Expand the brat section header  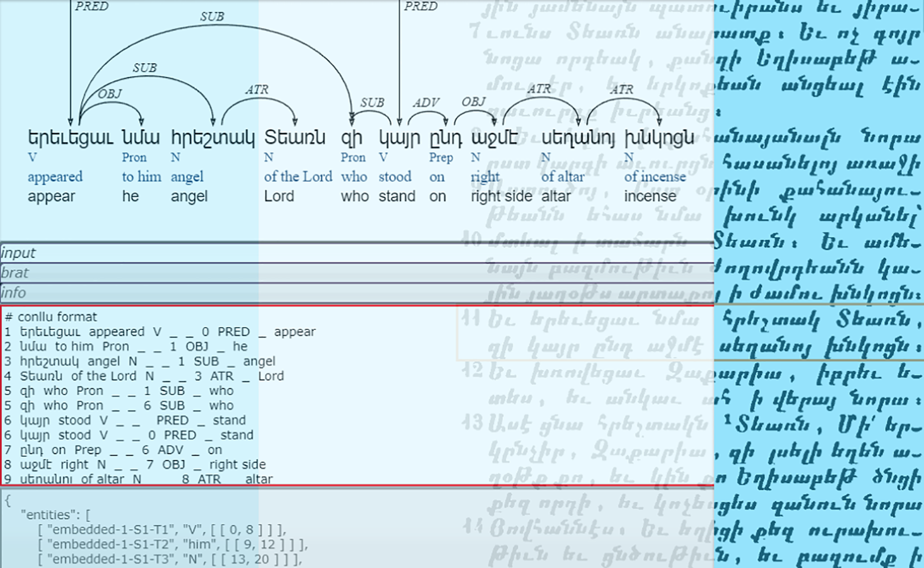[15, 273]
